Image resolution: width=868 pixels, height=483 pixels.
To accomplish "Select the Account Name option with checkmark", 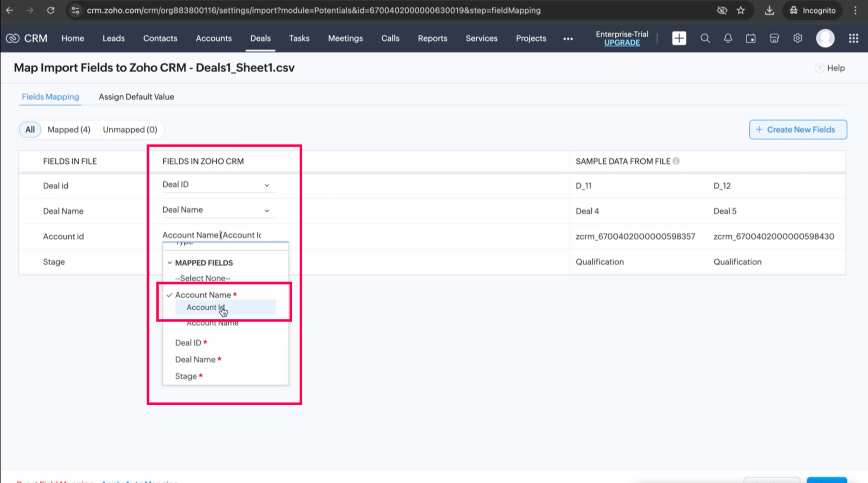I will tap(206, 295).
